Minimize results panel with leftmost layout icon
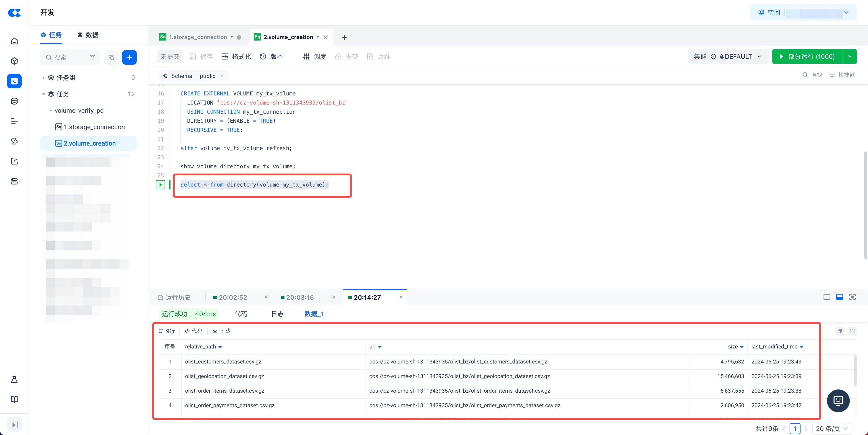868x435 pixels. 827,297
